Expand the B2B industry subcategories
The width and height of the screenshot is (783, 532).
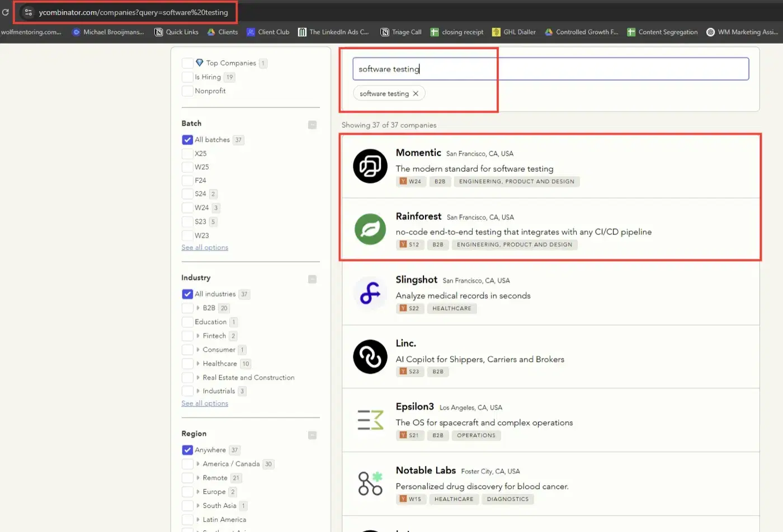198,308
